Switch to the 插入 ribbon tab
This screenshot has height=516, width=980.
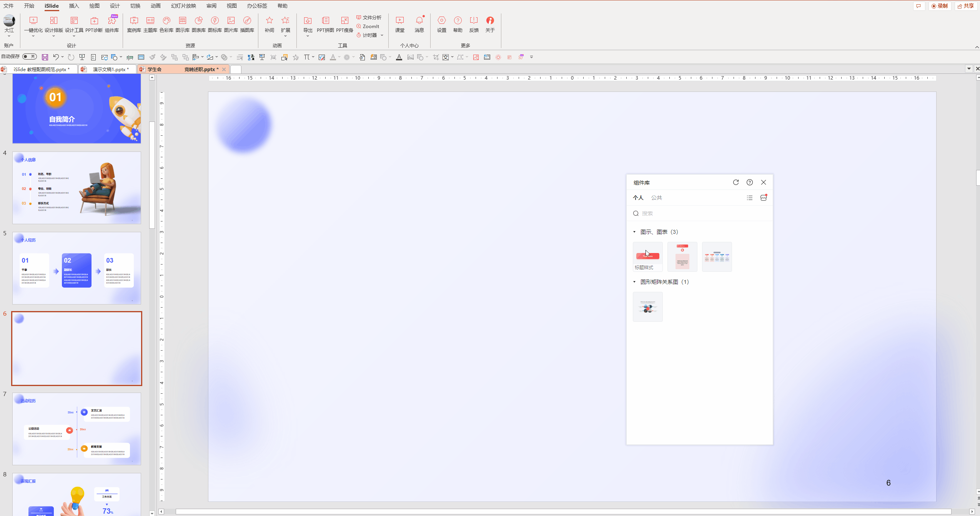(x=74, y=6)
